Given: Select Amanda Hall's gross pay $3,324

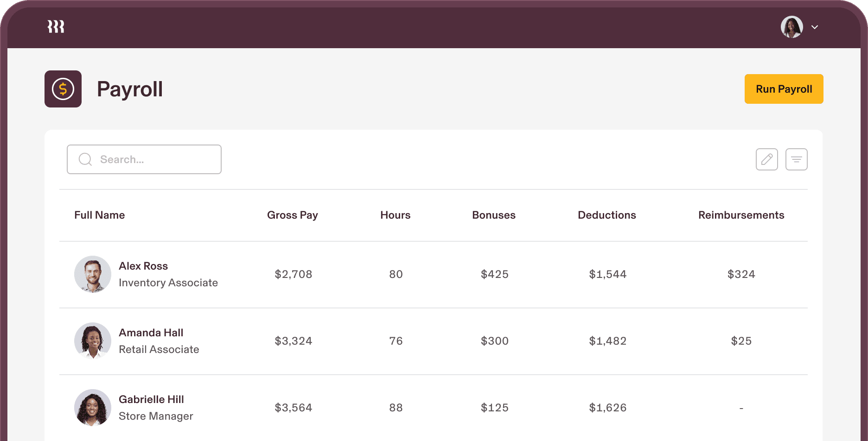Looking at the screenshot, I should (x=293, y=341).
